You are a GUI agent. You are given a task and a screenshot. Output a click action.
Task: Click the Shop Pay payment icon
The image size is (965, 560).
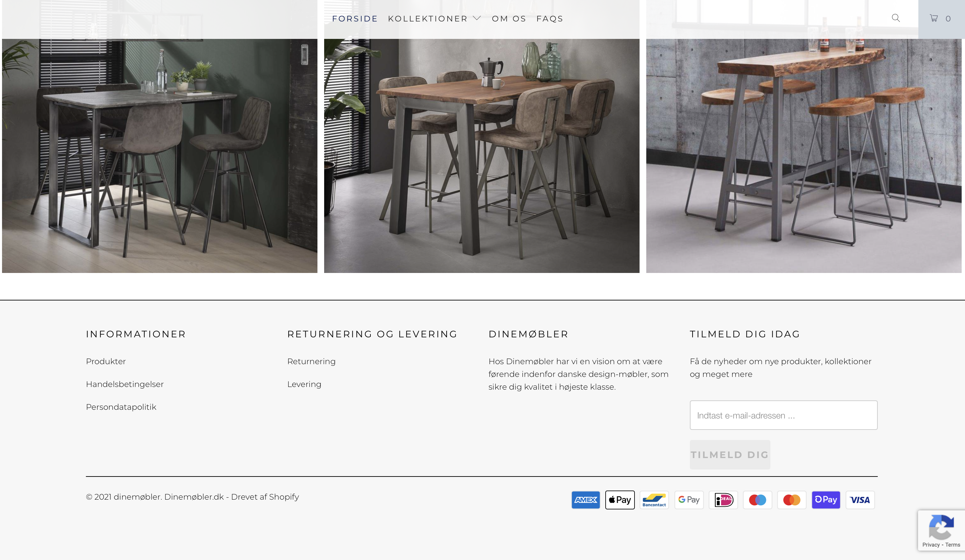click(x=826, y=500)
